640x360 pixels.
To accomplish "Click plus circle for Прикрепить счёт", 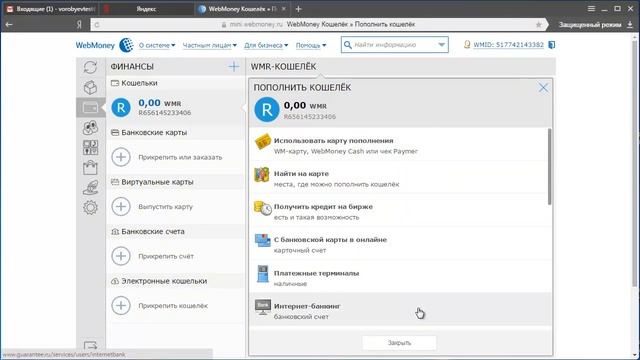I will click(x=121, y=256).
